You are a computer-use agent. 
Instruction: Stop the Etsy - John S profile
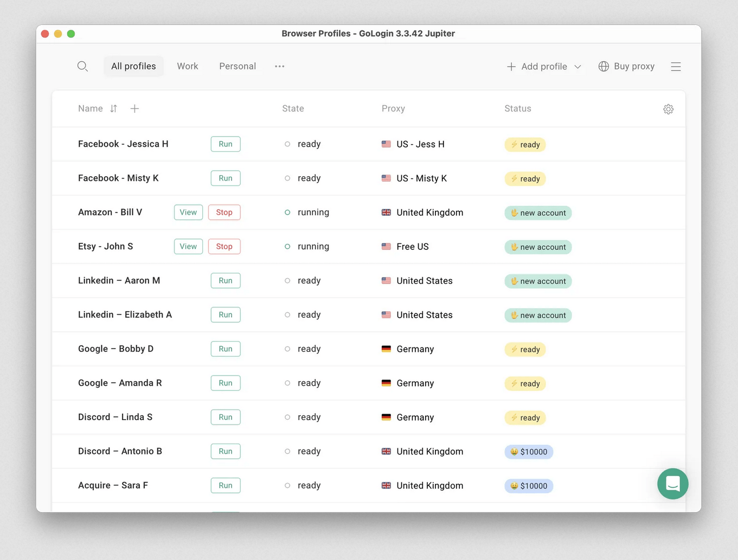point(224,247)
